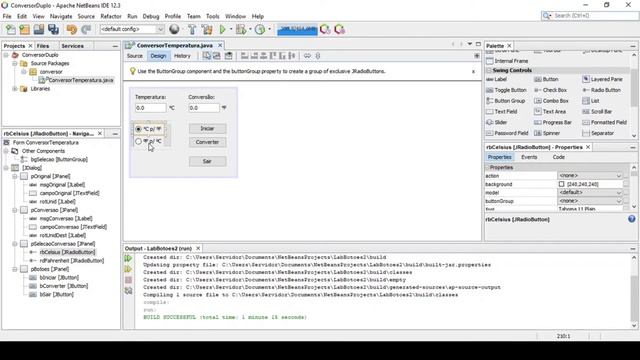Click the globe browser icon in toolbar
Screen dimensions: 640x360
(x=174, y=29)
